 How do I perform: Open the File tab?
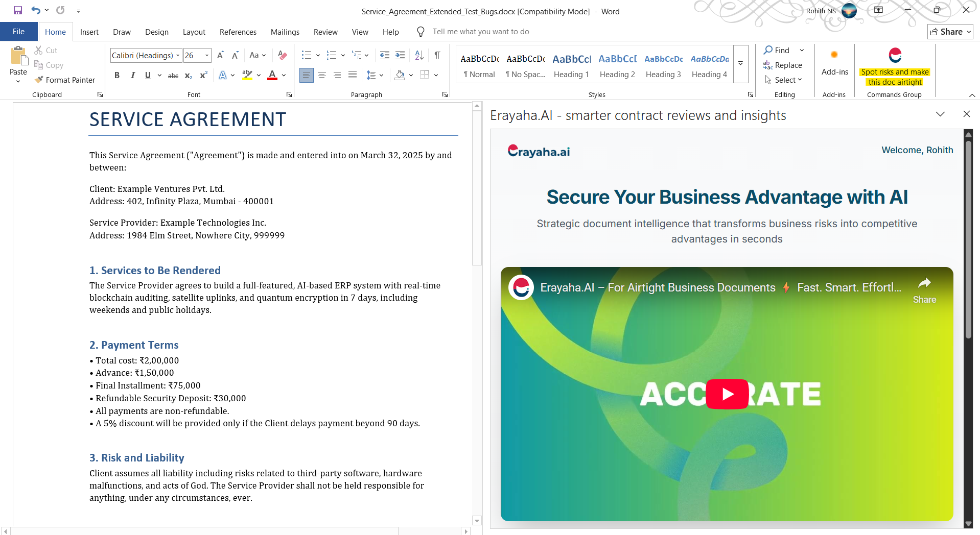point(18,32)
